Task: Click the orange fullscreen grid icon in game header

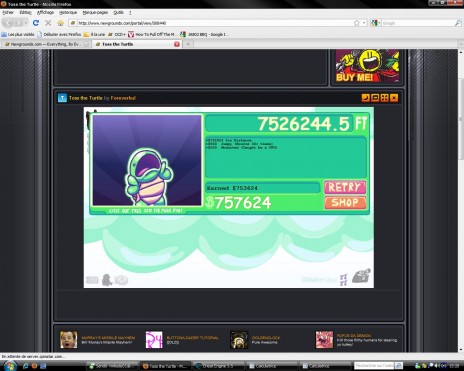Action: (x=384, y=98)
